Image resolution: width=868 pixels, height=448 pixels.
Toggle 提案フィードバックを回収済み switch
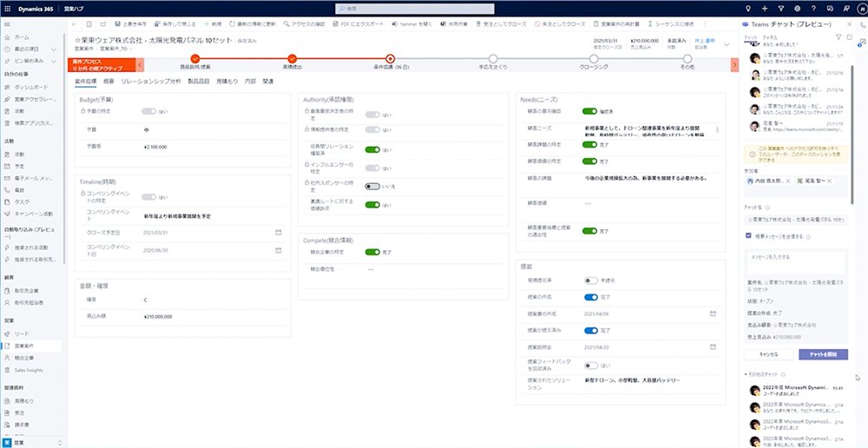[591, 366]
